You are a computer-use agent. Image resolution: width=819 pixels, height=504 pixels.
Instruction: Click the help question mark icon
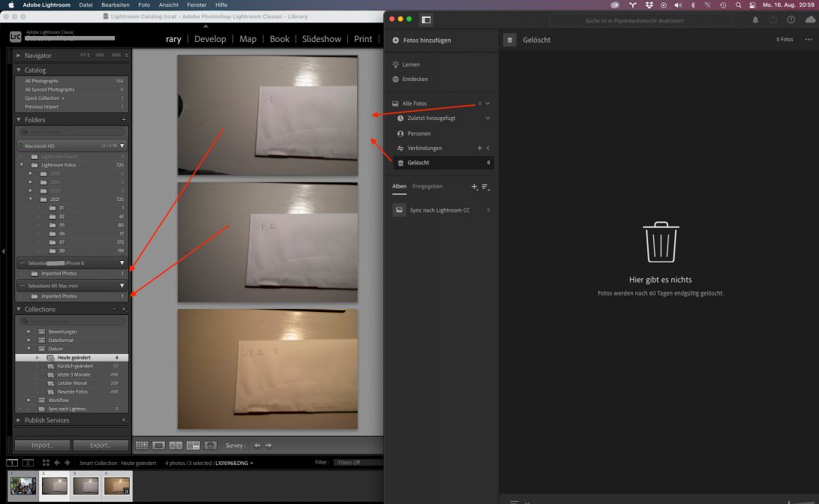click(x=791, y=19)
